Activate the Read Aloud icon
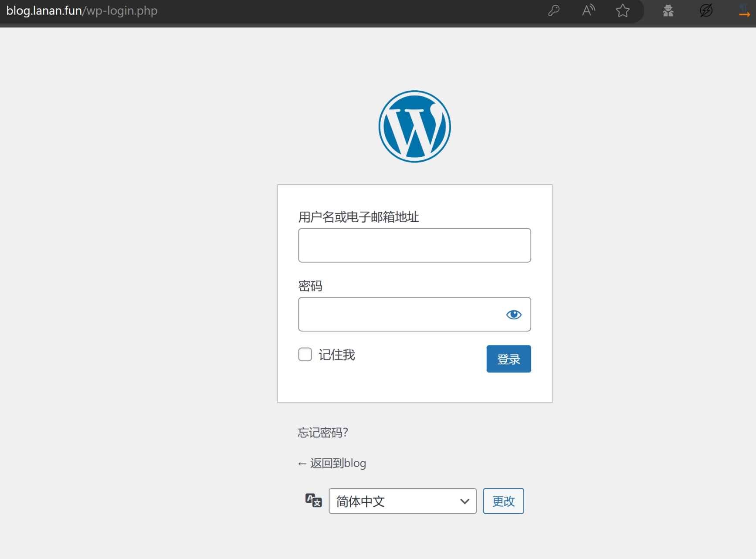This screenshot has height=559, width=756. pyautogui.click(x=588, y=10)
